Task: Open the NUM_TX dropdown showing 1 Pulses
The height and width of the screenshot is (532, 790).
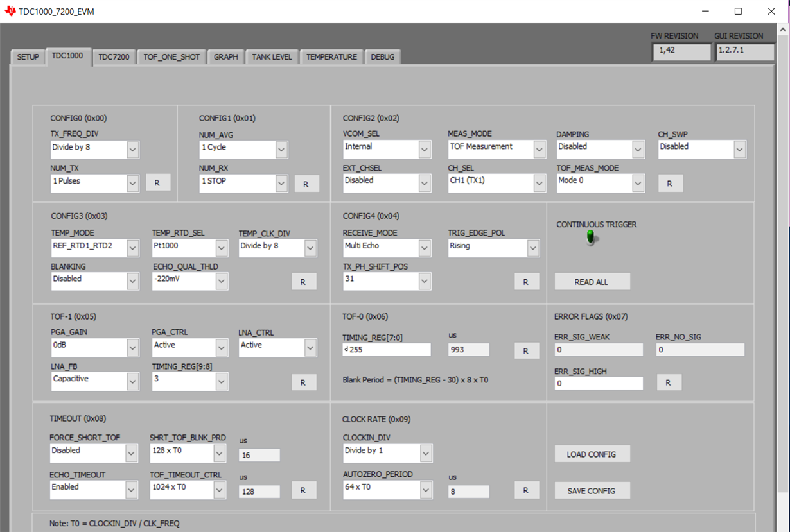Action: pyautogui.click(x=95, y=183)
